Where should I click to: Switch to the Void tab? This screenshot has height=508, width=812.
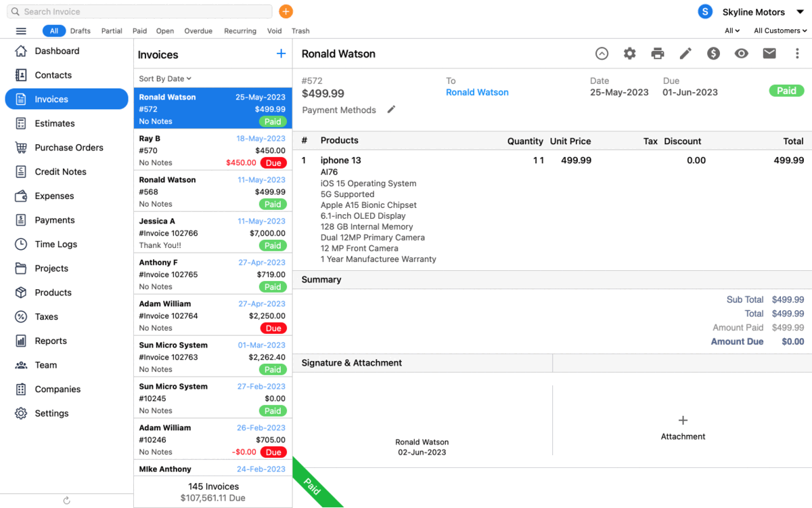pyautogui.click(x=274, y=30)
